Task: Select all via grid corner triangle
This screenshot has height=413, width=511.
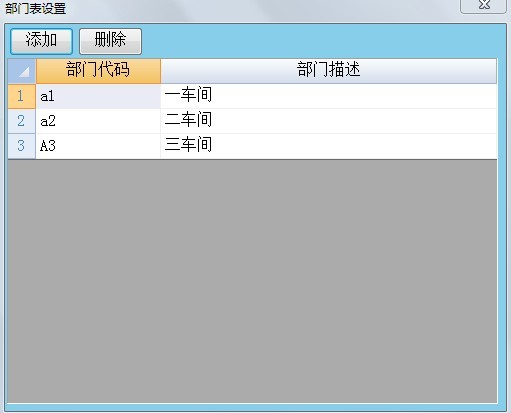Action: pos(22,71)
